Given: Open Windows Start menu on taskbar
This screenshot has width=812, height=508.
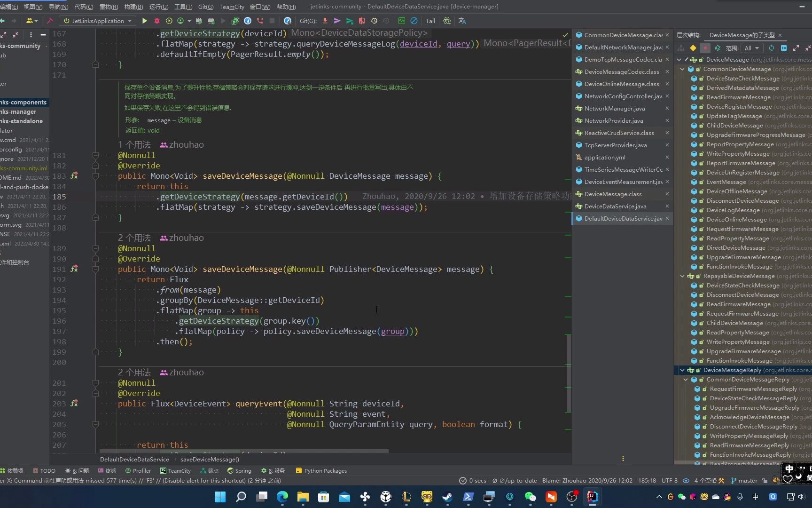Looking at the screenshot, I should (x=220, y=497).
